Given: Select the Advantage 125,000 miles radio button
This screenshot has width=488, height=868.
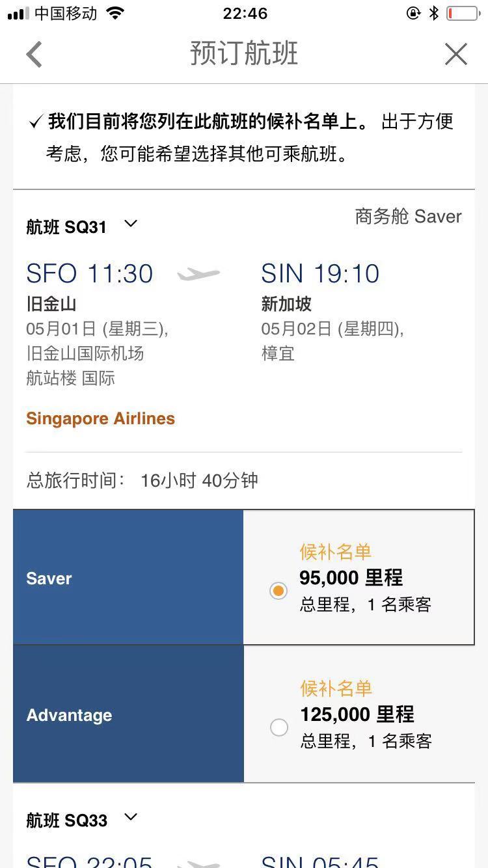Looking at the screenshot, I should (278, 727).
